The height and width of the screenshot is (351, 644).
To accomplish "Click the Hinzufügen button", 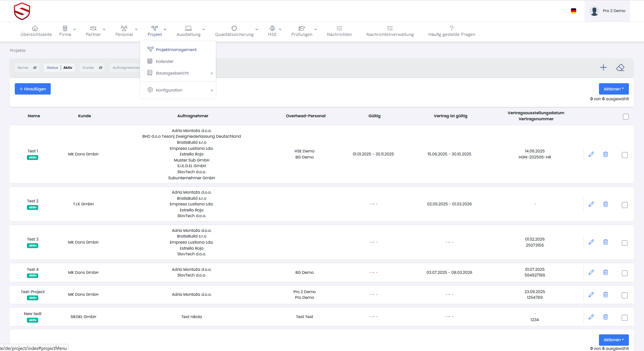I will [x=33, y=89].
